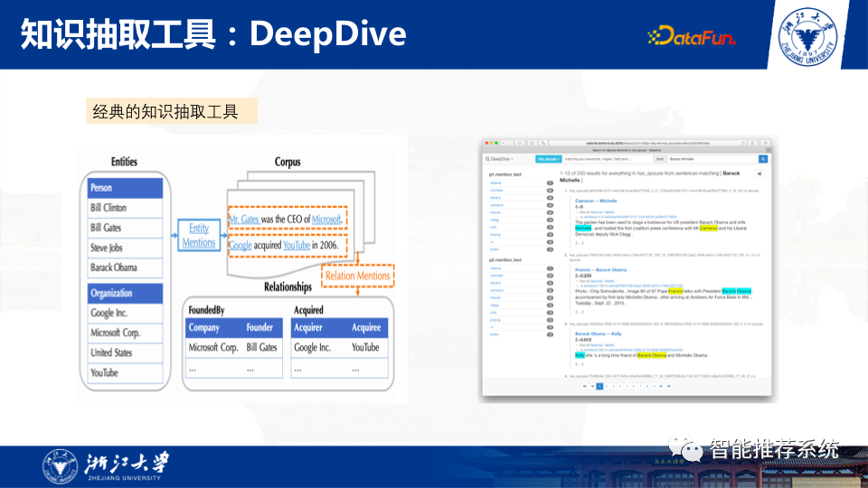The image size is (868, 488).
Task: Open result 'Cameron — Michelle'
Action: pyautogui.click(x=596, y=201)
